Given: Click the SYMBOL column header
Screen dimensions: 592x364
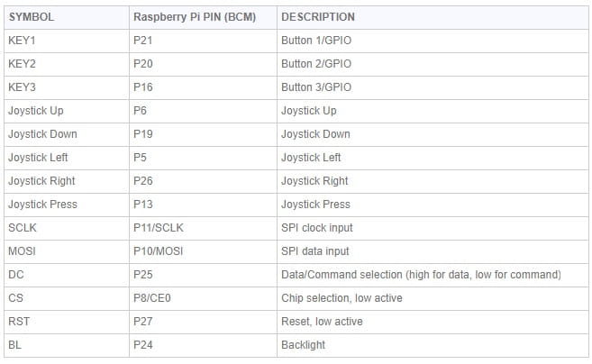Looking at the screenshot, I should pos(32,17).
